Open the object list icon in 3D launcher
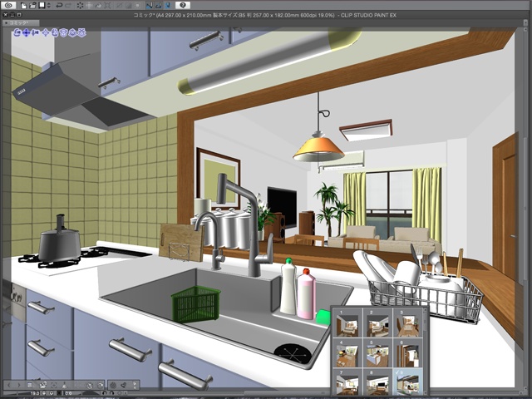Viewport: 532px width, 399px height. [30, 385]
